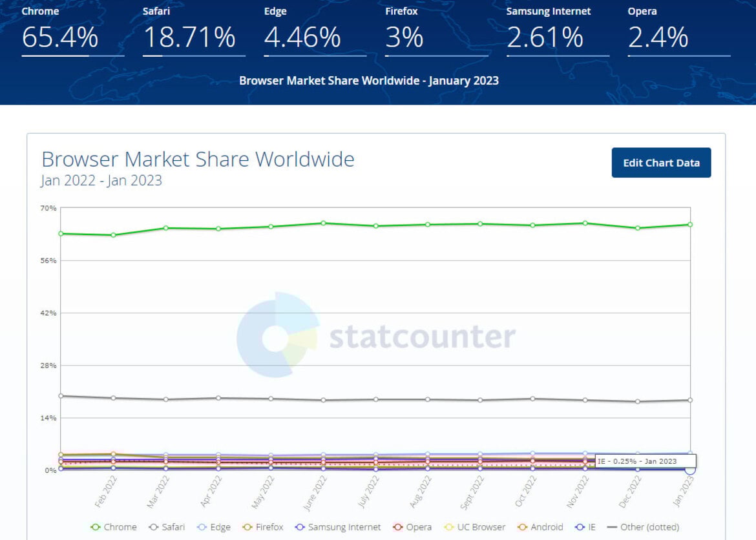Click the 70% y-axis label
Image resolution: width=756 pixels, height=540 pixels.
pos(48,208)
